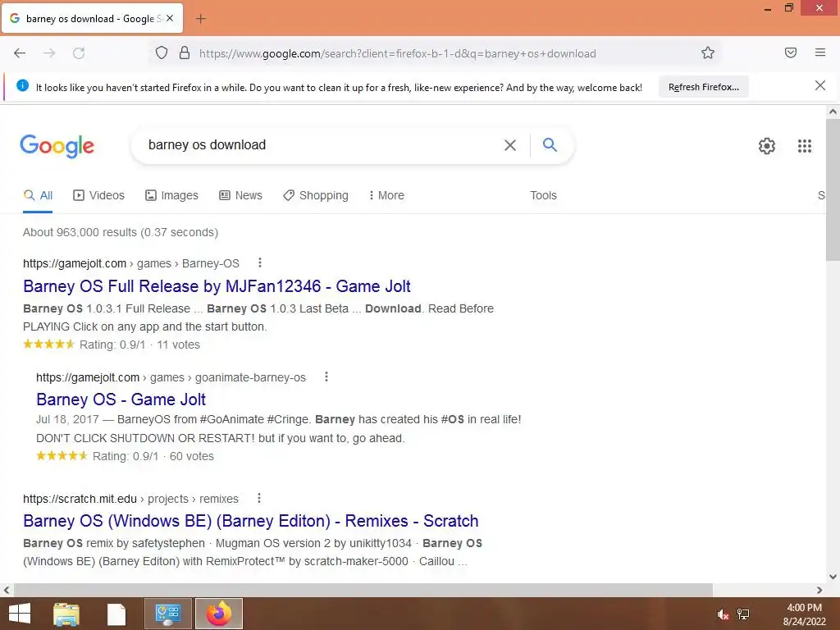Image resolution: width=840 pixels, height=630 pixels.
Task: Click the vertical scrollbar down arrow
Action: tap(833, 577)
